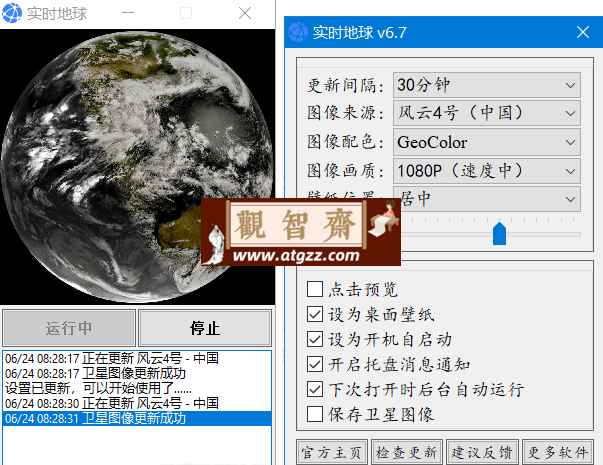Select log entry 06/24 08:28:17 正在更新 风云4号
603x465 pixels.
coord(137,358)
